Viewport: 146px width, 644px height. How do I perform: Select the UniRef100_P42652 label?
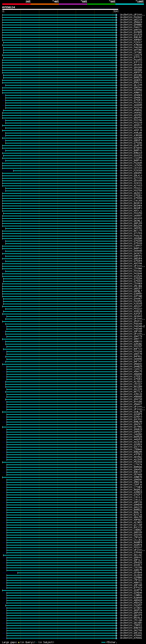click(x=131, y=301)
